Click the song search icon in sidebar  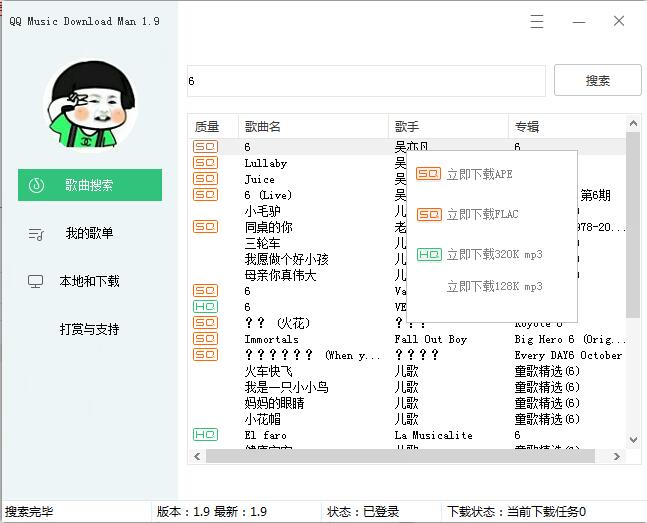pyautogui.click(x=36, y=185)
